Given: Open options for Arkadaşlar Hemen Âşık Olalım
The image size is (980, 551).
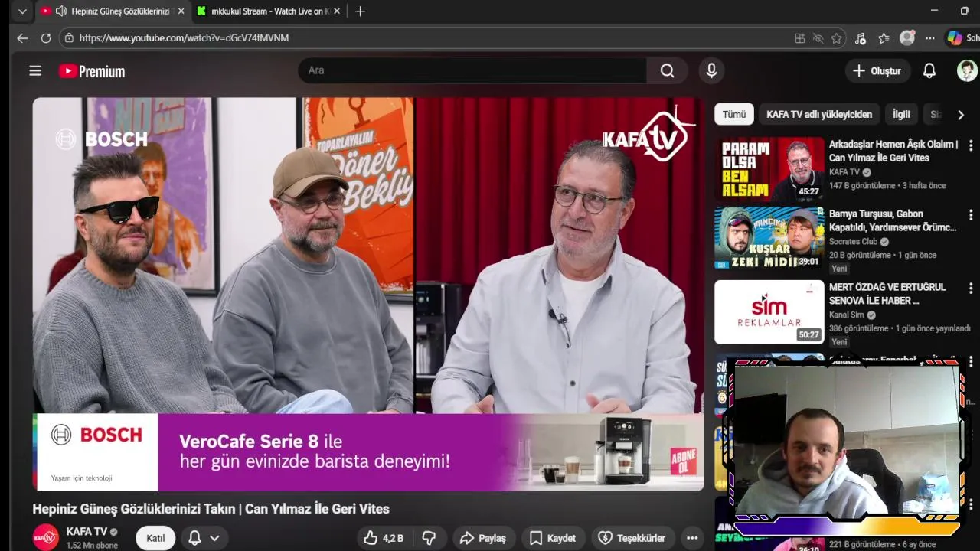Looking at the screenshot, I should coord(971,145).
